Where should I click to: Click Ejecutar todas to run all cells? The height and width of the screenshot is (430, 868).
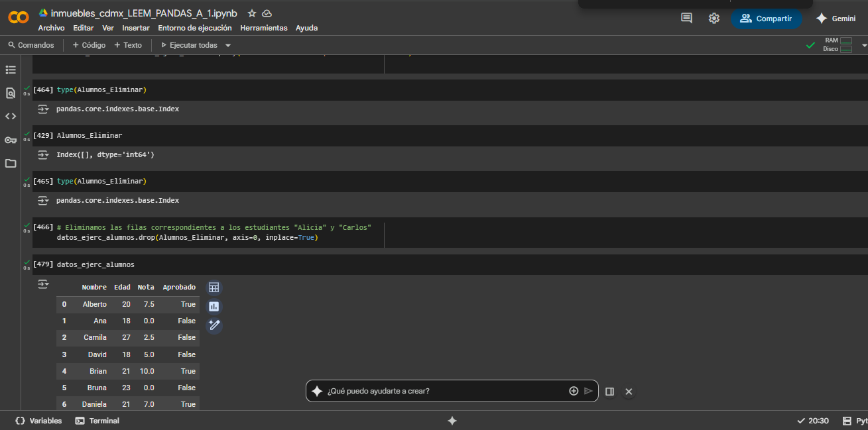tap(189, 45)
